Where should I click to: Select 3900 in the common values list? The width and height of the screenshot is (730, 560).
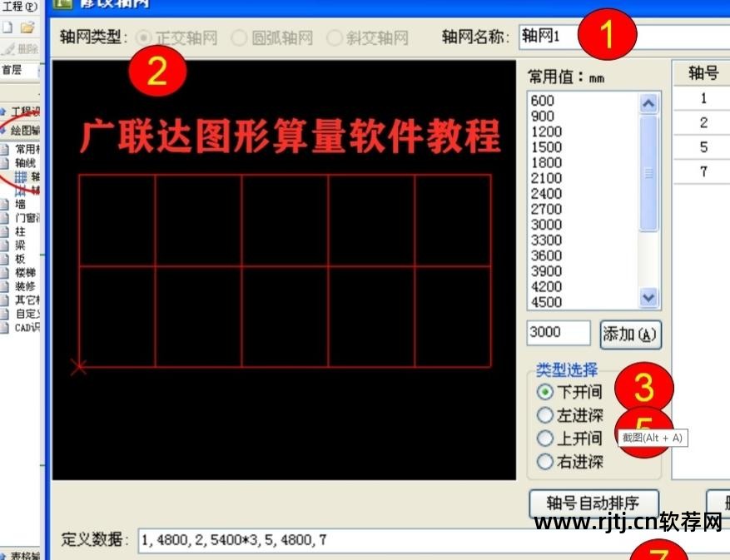point(547,271)
